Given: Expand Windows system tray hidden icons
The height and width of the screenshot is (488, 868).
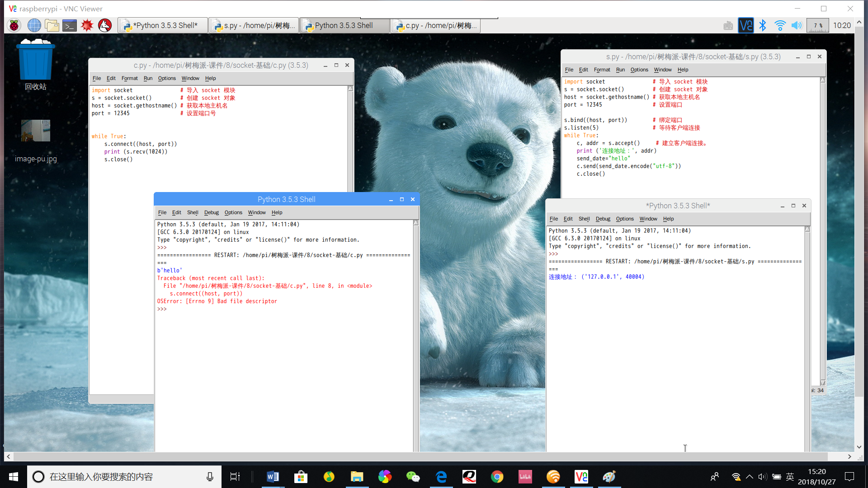Looking at the screenshot, I should [750, 477].
